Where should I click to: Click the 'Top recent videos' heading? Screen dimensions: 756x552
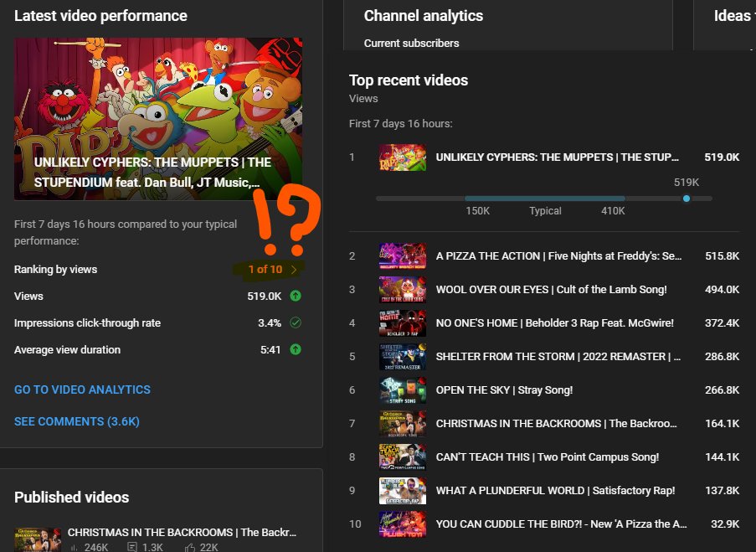click(409, 80)
